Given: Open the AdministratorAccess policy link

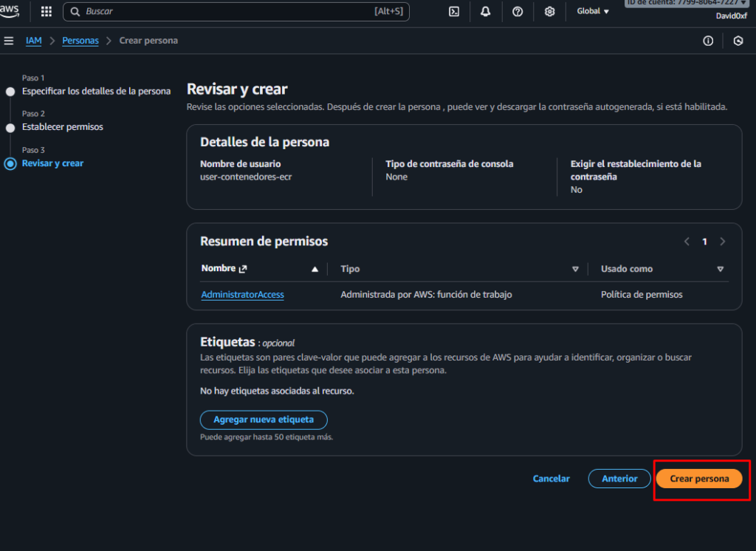Looking at the screenshot, I should click(242, 295).
